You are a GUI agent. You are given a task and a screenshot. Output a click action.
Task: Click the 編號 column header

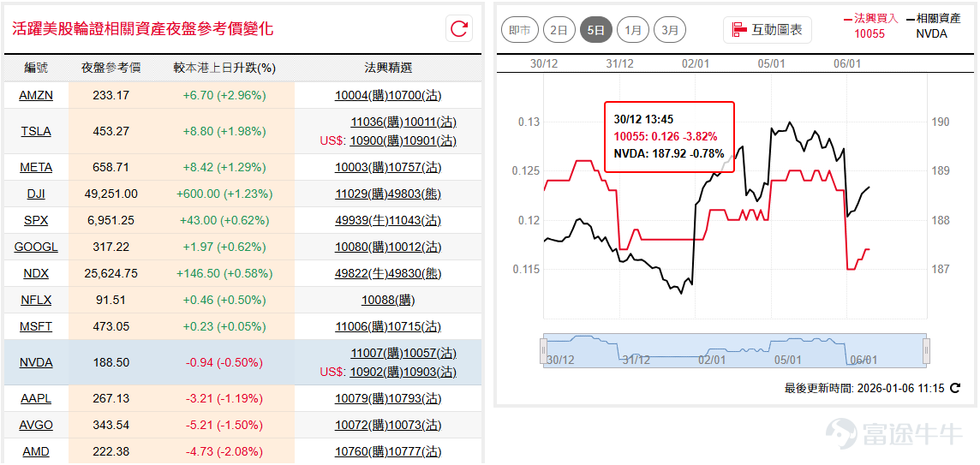tap(36, 69)
